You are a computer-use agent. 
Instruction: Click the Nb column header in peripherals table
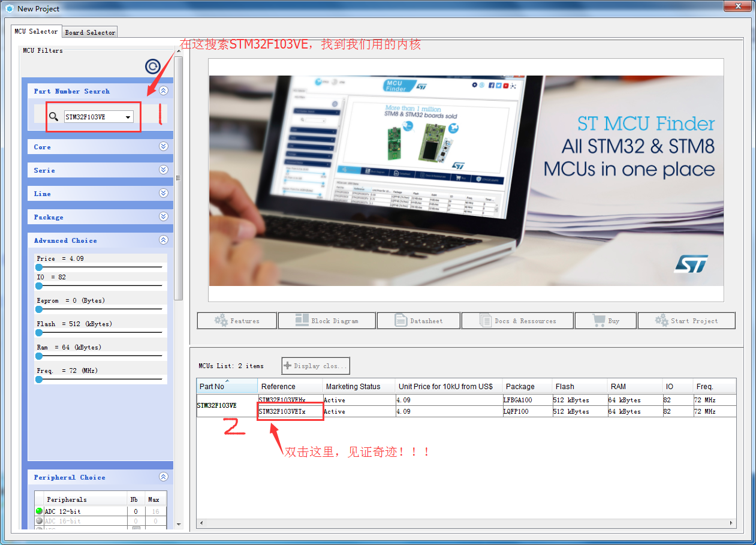(x=135, y=499)
